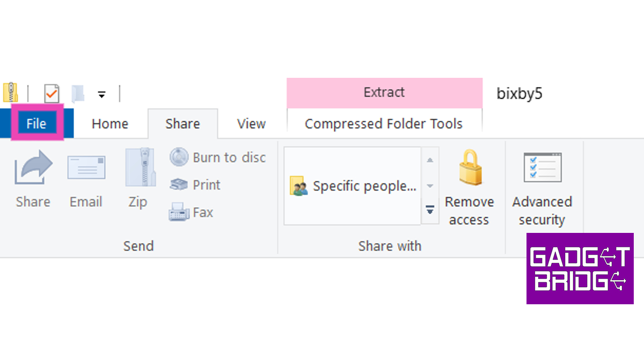Choose Specific people in Share with
The image size is (644, 337).
pyautogui.click(x=353, y=187)
